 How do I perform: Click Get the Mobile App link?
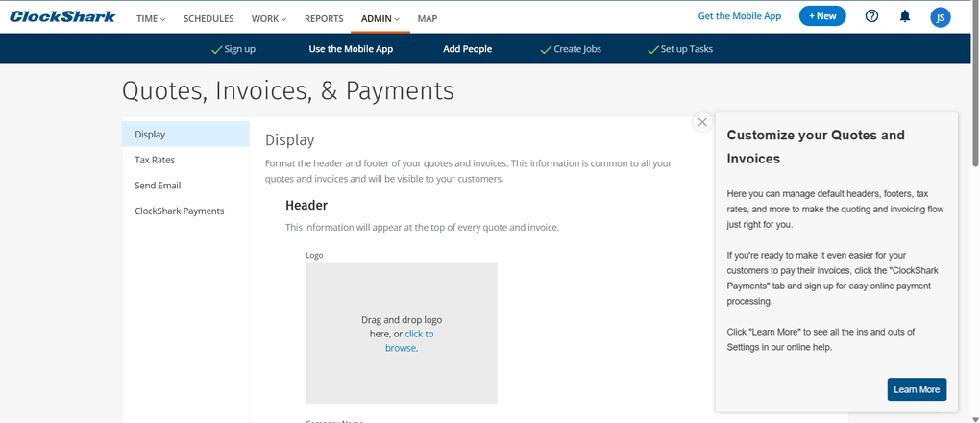740,16
